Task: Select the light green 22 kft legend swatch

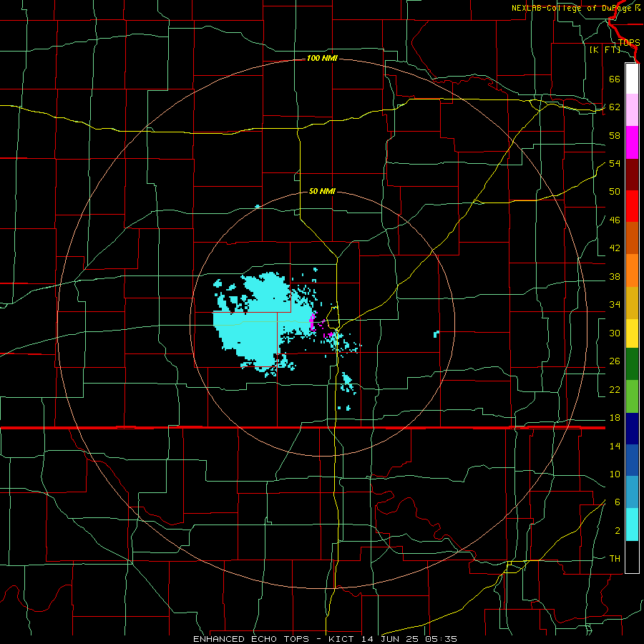Action: click(632, 396)
